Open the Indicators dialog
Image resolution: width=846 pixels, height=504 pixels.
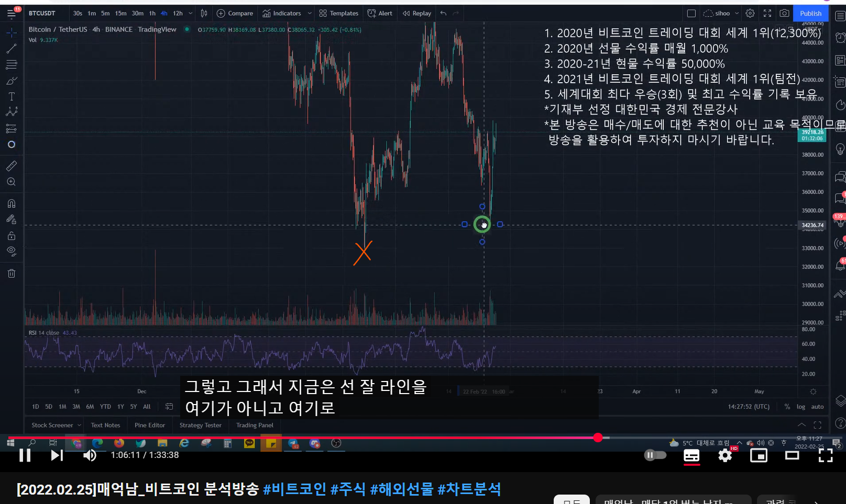tap(282, 14)
